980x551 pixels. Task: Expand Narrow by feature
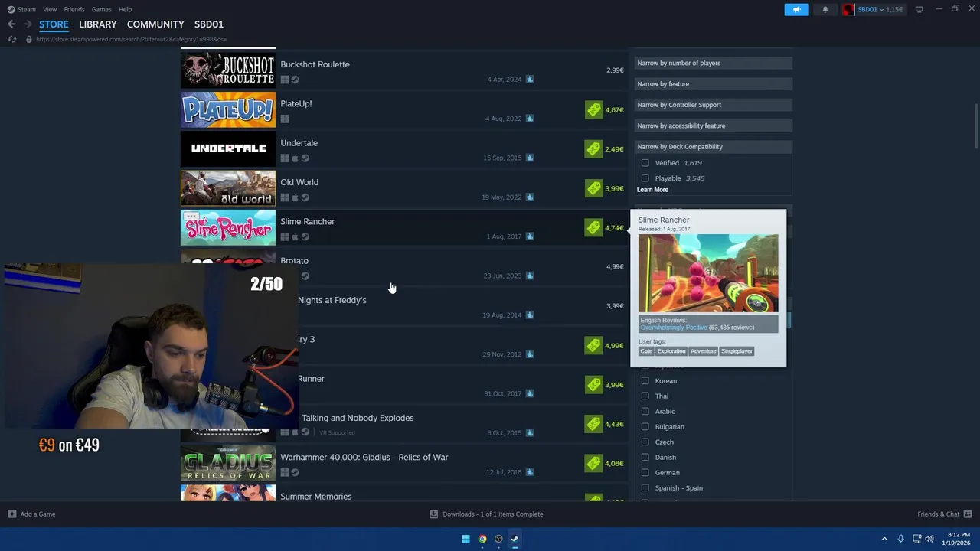click(712, 83)
